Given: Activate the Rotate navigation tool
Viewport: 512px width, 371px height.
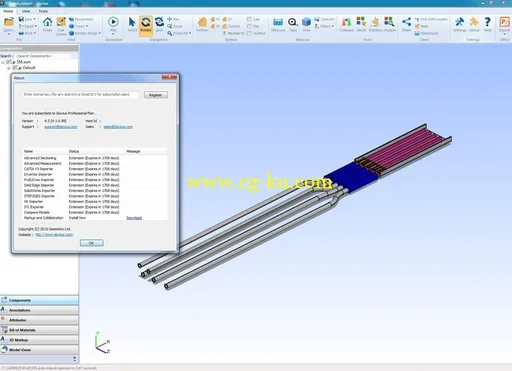Looking at the screenshot, I should 146,25.
